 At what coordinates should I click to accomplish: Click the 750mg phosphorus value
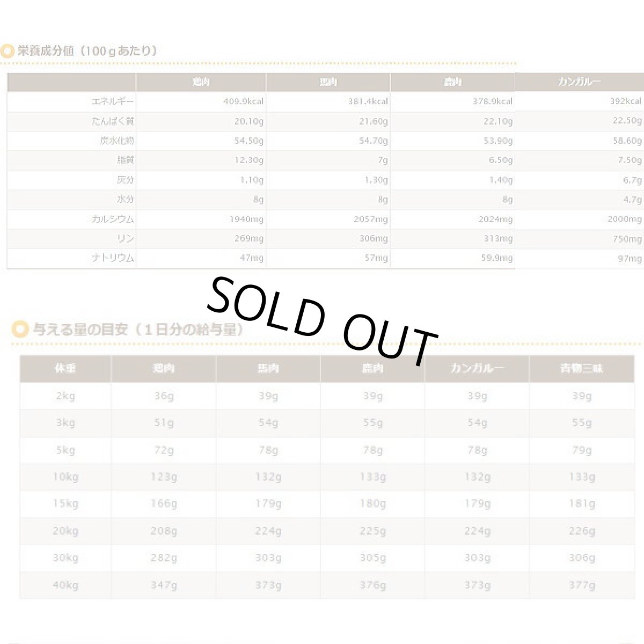(627, 239)
